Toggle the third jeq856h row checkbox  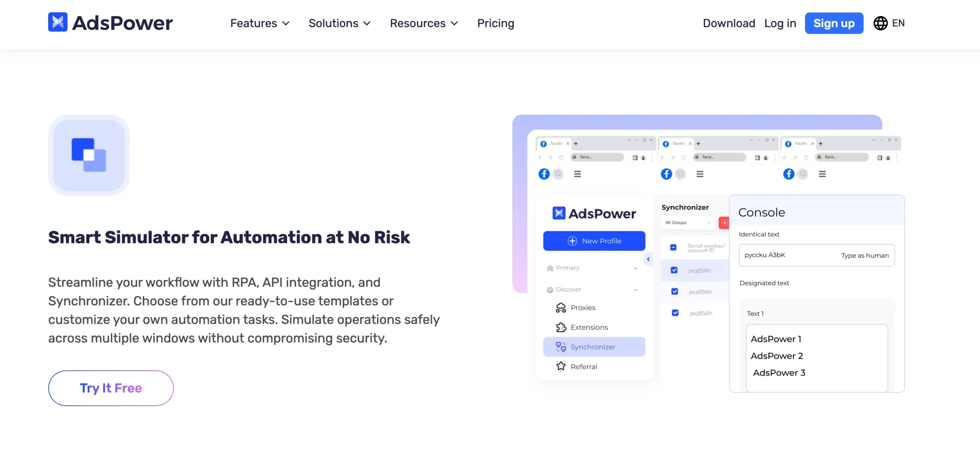pos(675,313)
